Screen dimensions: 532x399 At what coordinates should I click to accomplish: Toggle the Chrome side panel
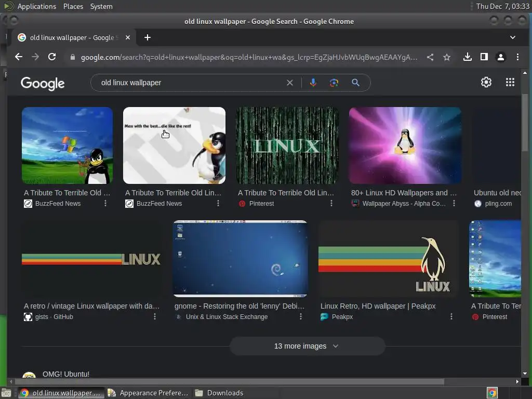click(x=484, y=57)
